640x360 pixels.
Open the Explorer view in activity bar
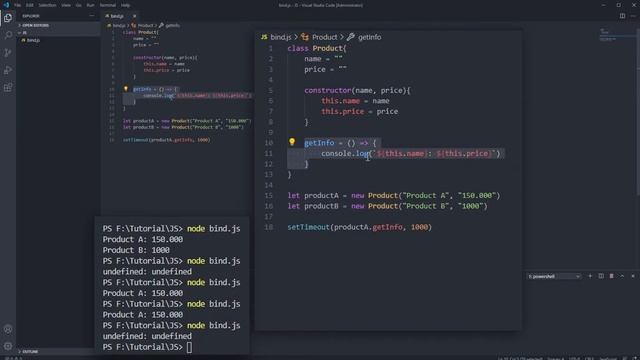[x=8, y=18]
